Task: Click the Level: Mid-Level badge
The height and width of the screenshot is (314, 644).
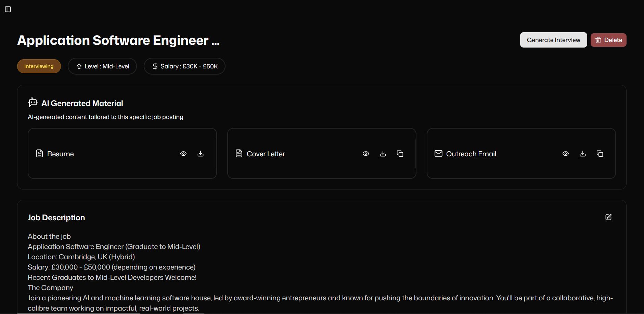Action: point(102,66)
